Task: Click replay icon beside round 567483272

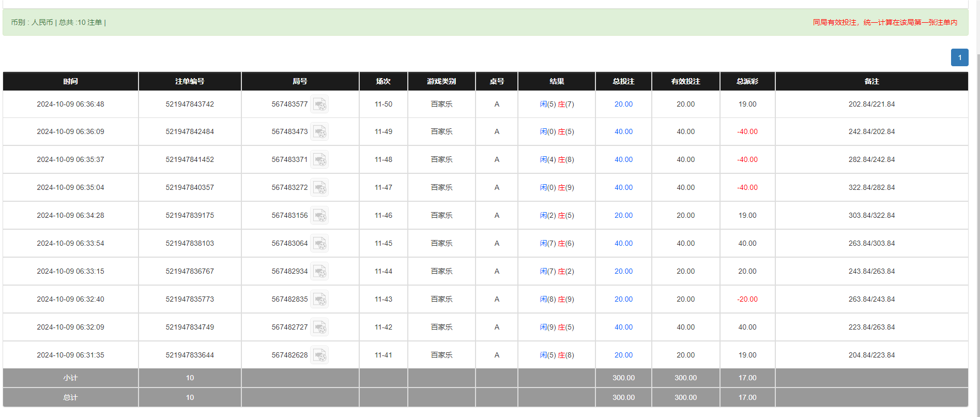Action: point(319,188)
